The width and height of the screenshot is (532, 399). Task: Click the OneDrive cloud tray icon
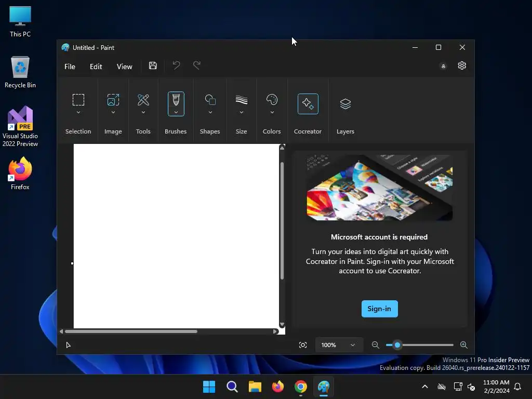click(x=442, y=387)
